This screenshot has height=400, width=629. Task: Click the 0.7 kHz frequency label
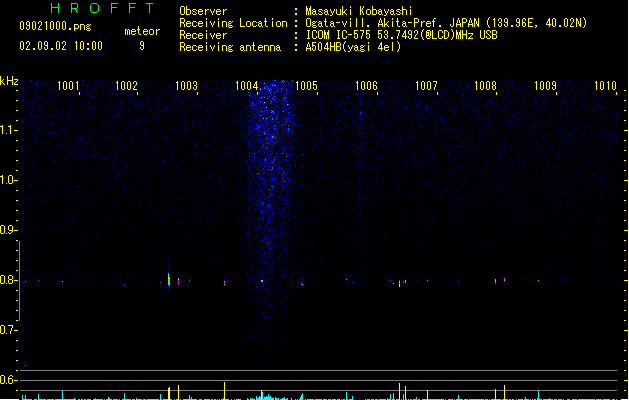tap(7, 330)
